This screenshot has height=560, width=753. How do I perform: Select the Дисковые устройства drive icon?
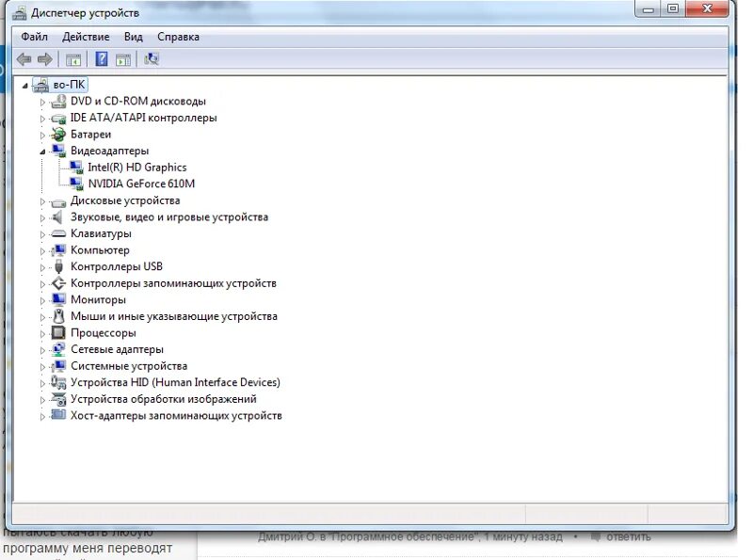(x=58, y=201)
